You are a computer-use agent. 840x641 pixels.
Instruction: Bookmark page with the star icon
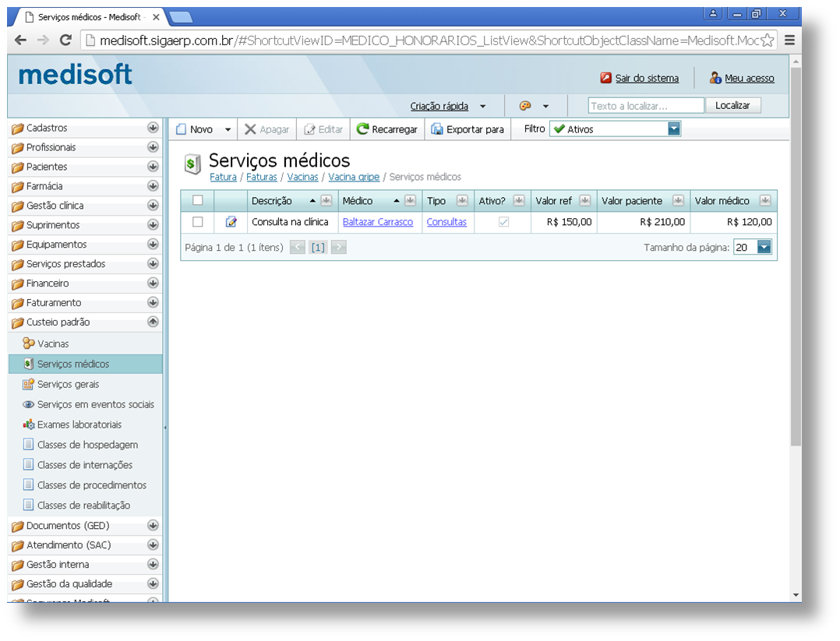(767, 41)
